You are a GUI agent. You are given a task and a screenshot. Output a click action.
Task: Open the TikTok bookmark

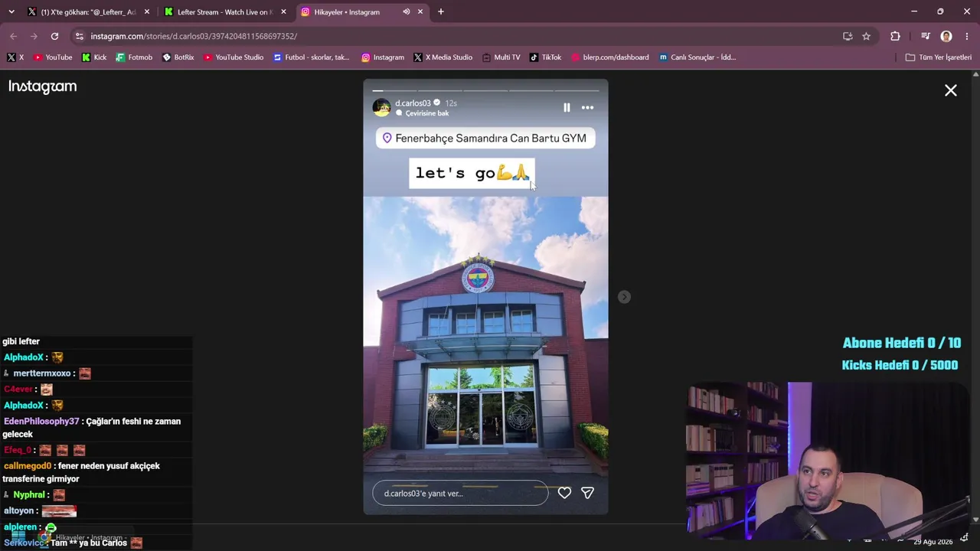click(546, 57)
